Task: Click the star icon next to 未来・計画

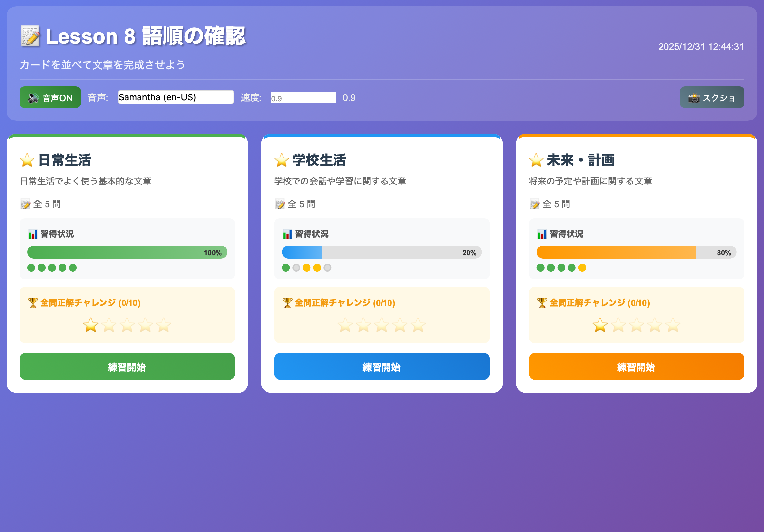Action: coord(536,160)
